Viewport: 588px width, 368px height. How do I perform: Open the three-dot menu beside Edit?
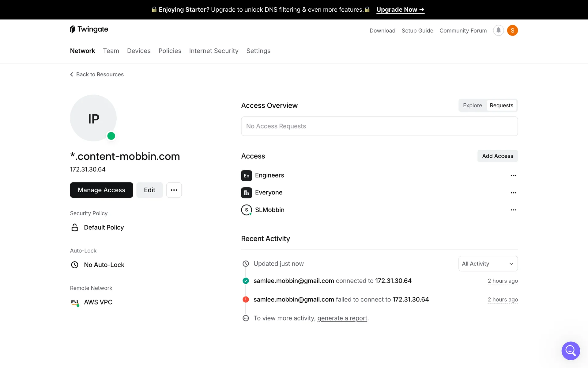174,190
